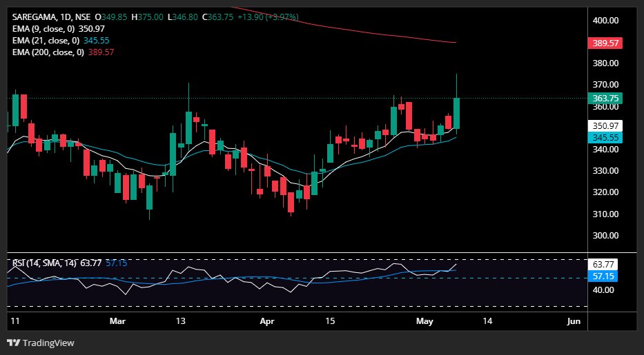
Task: Click the 300.00 price axis tick
Action: [605, 235]
